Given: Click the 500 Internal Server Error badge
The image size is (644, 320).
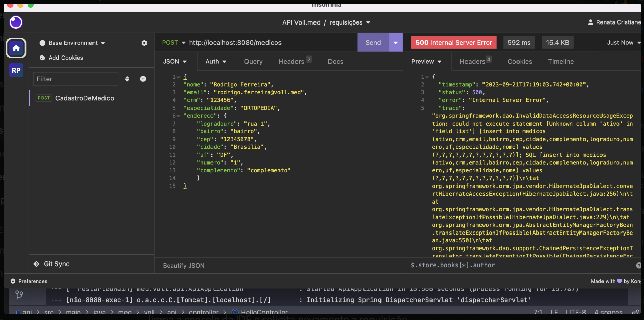Looking at the screenshot, I should tap(454, 43).
